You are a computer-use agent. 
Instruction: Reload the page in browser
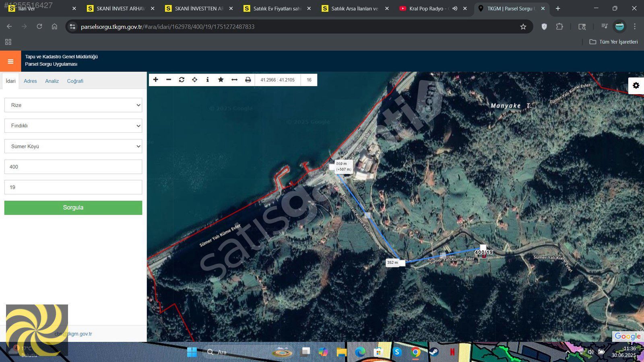pos(39,27)
